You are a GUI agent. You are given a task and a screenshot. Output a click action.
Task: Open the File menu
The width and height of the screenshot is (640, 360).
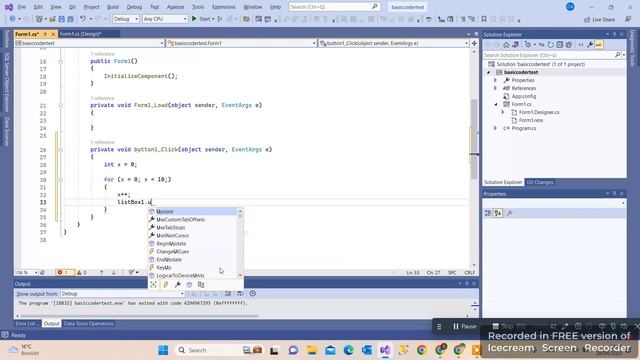(x=22, y=7)
